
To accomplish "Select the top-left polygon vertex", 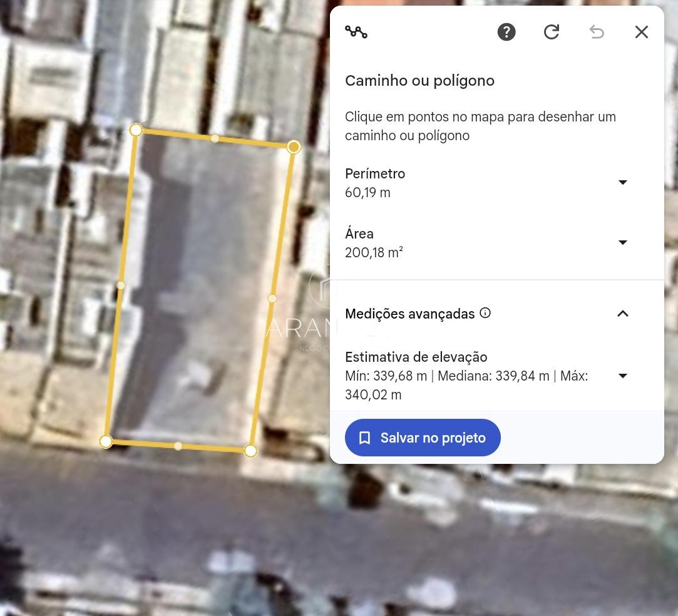I will 136,130.
